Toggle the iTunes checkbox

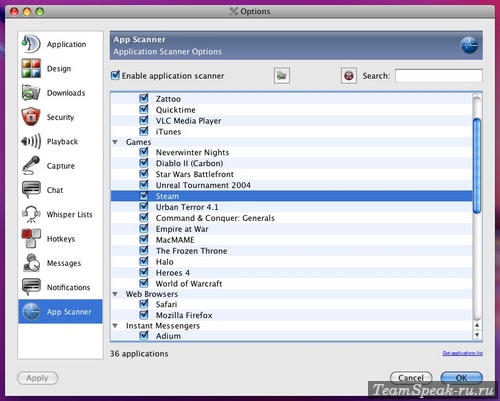(x=144, y=131)
